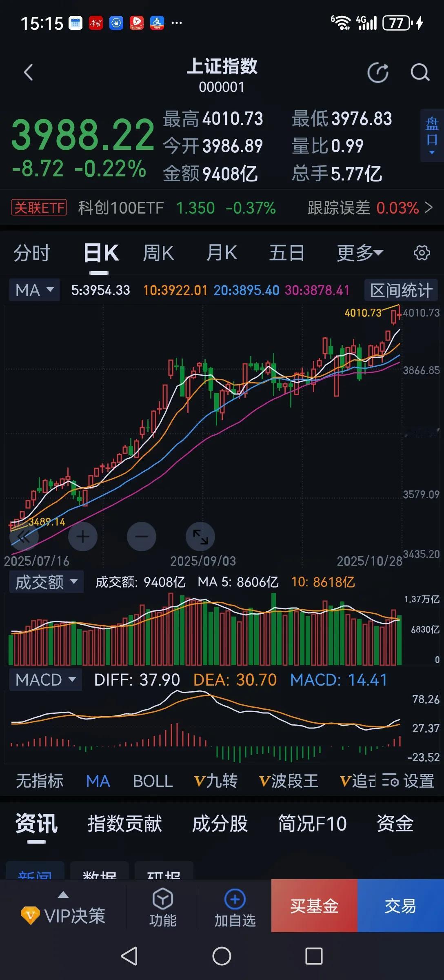Image resolution: width=444 pixels, height=980 pixels.
Task: Tap 成交额: 9408亿 reading
Action: pos(140,582)
